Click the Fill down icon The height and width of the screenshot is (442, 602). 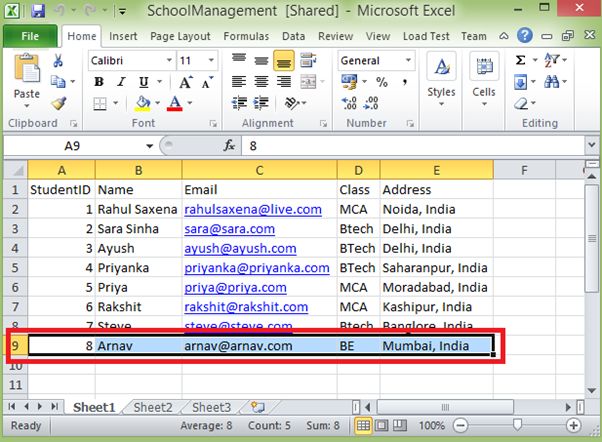coord(520,82)
